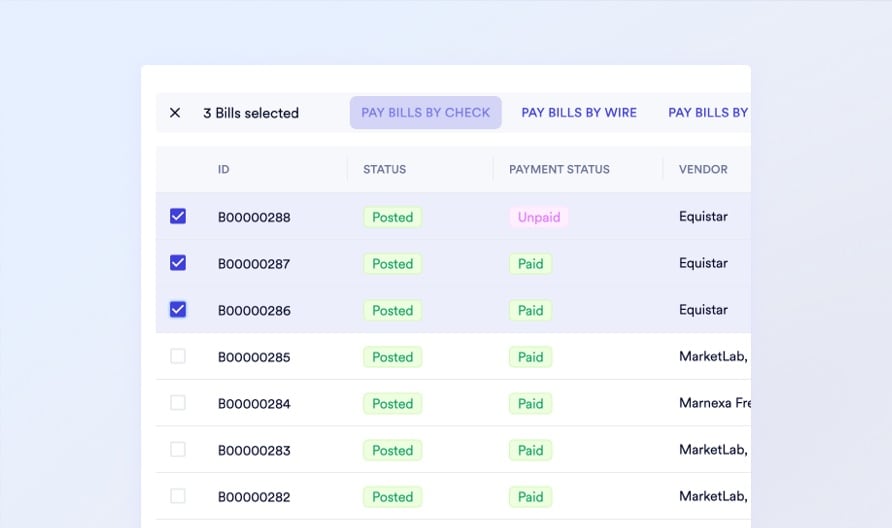The height and width of the screenshot is (528, 892).
Task: Sort by the PAYMENT STATUS column header
Action: coord(559,170)
